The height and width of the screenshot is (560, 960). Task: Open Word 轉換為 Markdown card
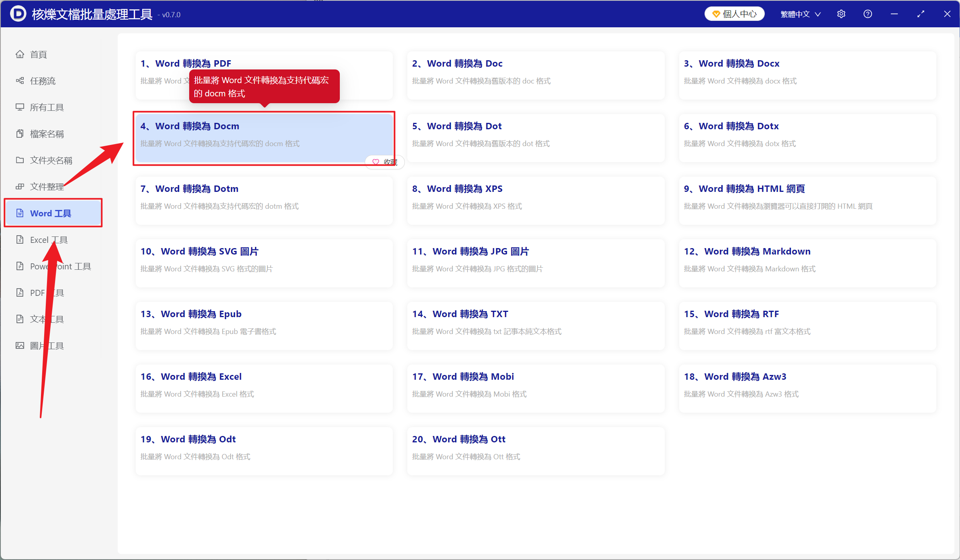pyautogui.click(x=807, y=263)
